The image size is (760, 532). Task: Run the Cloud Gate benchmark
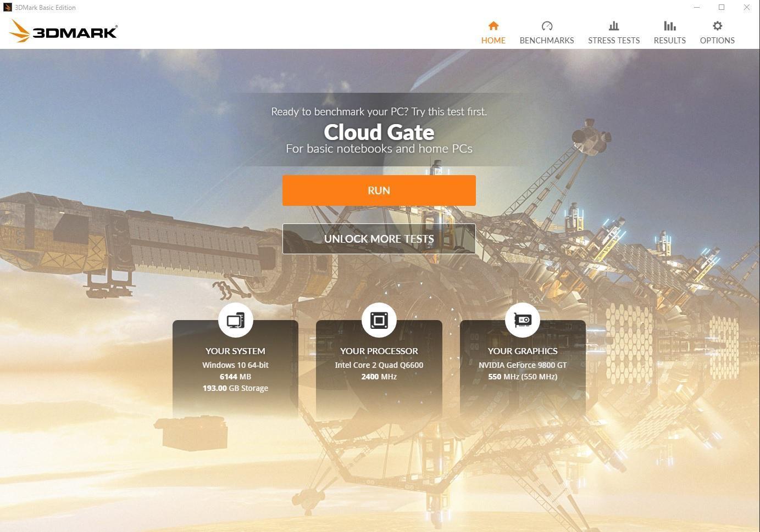379,191
